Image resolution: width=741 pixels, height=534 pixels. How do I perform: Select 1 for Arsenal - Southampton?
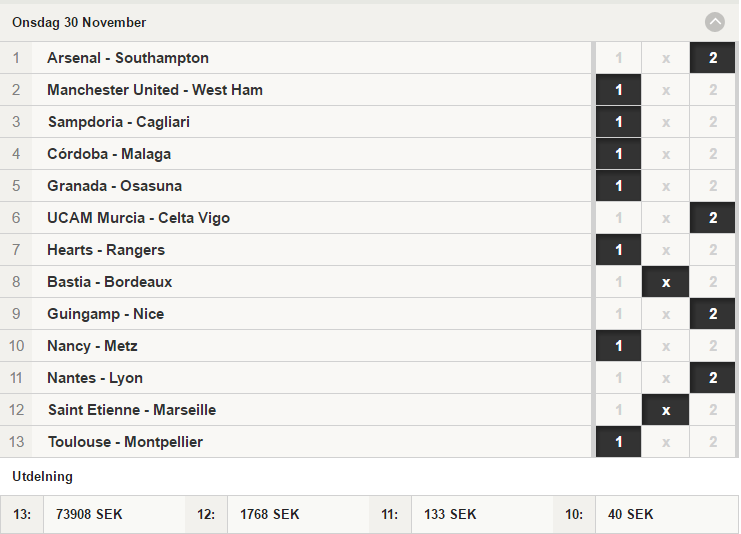619,58
